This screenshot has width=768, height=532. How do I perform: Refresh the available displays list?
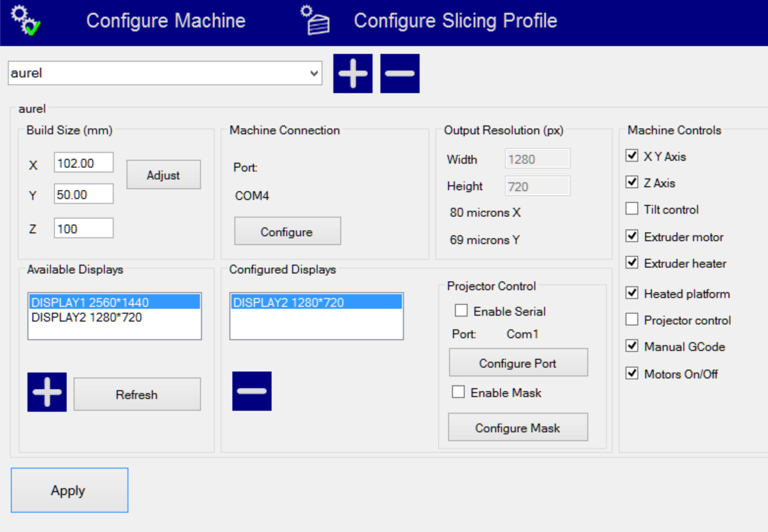point(137,395)
